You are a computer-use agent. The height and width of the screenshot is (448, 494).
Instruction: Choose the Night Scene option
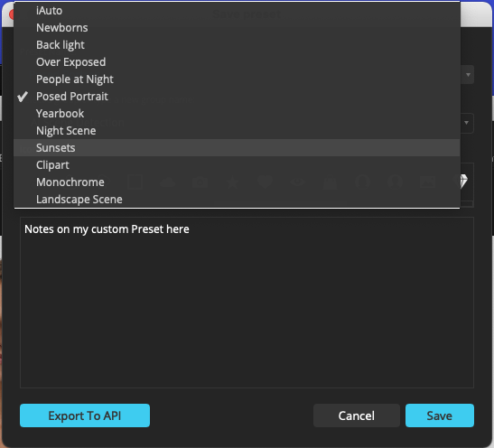click(237, 131)
